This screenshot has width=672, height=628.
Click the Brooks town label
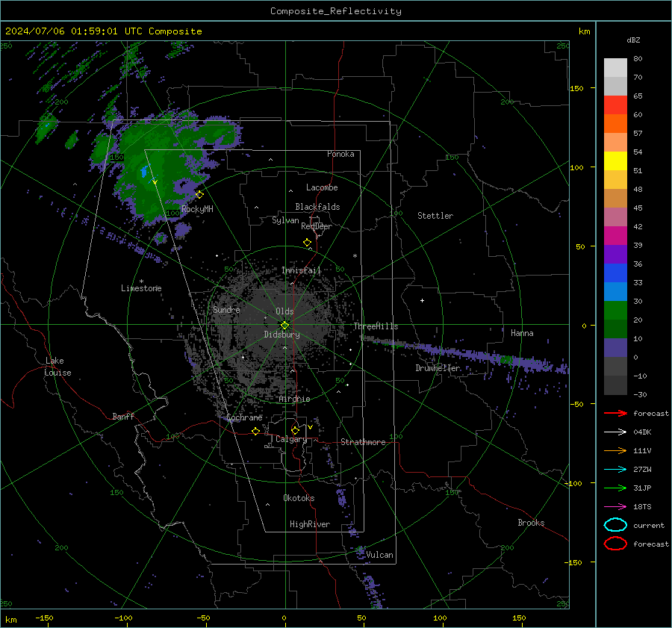(531, 523)
